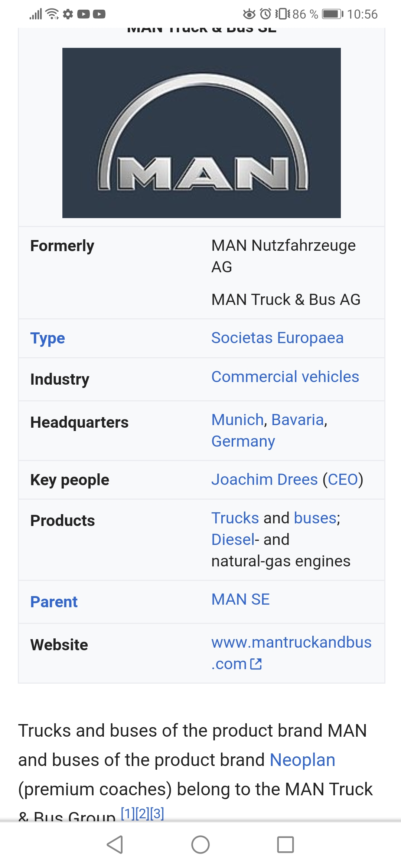Tap the recent apps square icon
Image resolution: width=401 pixels, height=868 pixels.
coord(286,845)
